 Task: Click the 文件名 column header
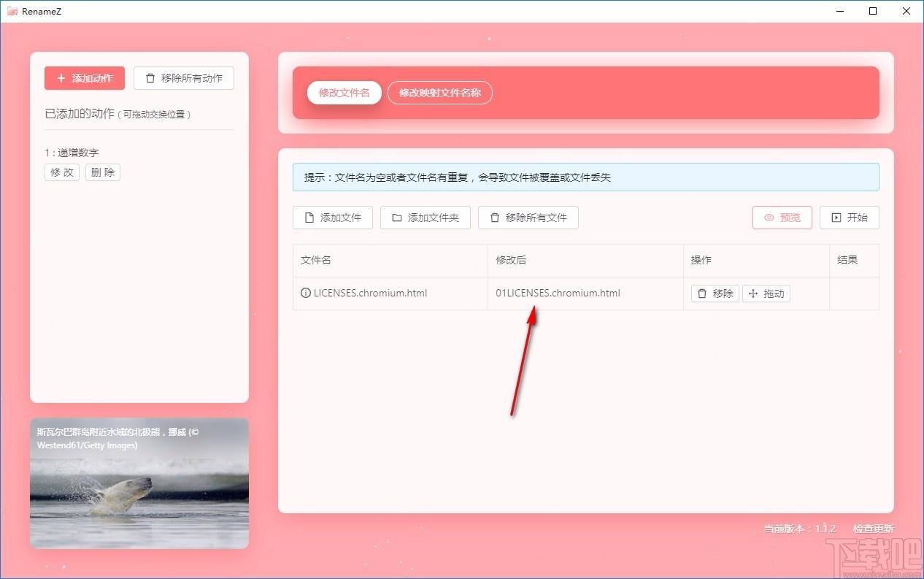390,261
